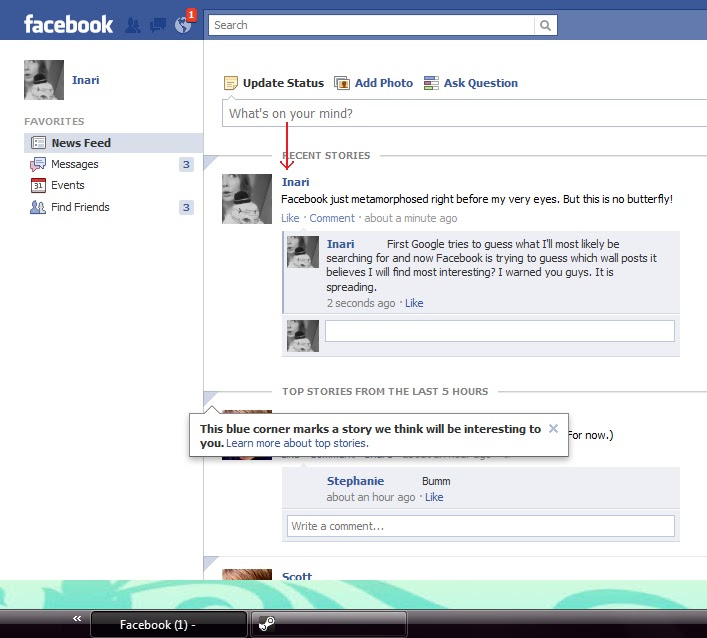Click blue corner marker under Top Stories

click(x=211, y=399)
